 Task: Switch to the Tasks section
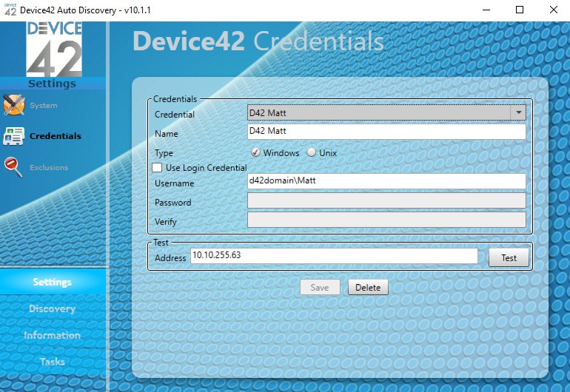pos(53,362)
